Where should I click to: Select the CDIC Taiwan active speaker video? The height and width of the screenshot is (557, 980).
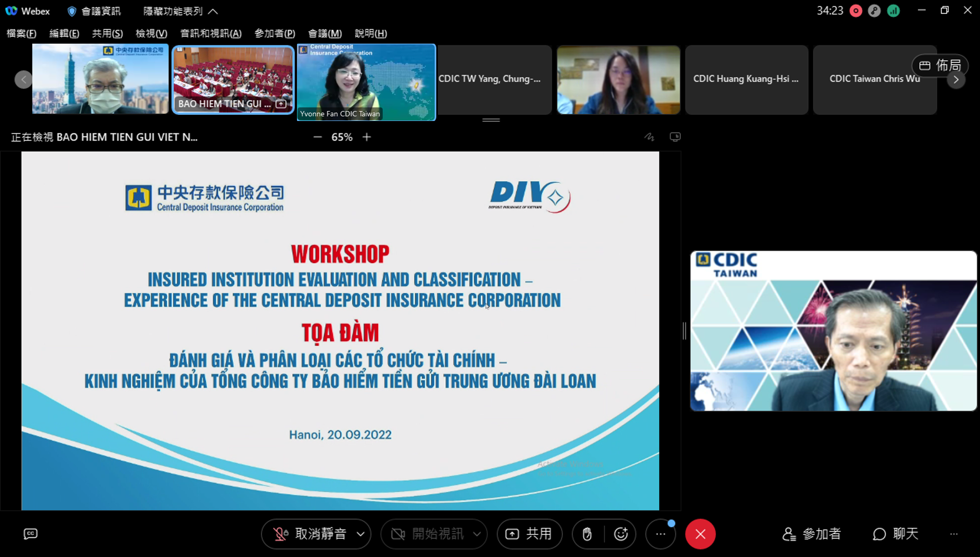click(x=833, y=331)
